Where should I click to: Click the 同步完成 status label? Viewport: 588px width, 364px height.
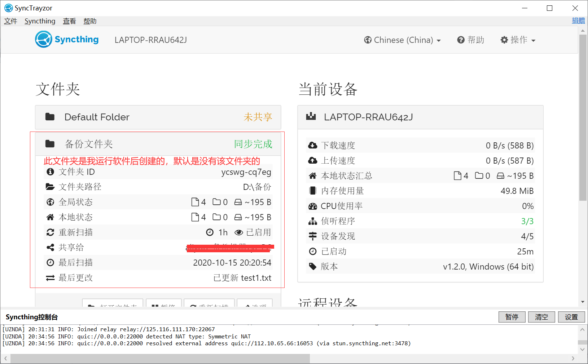click(253, 144)
